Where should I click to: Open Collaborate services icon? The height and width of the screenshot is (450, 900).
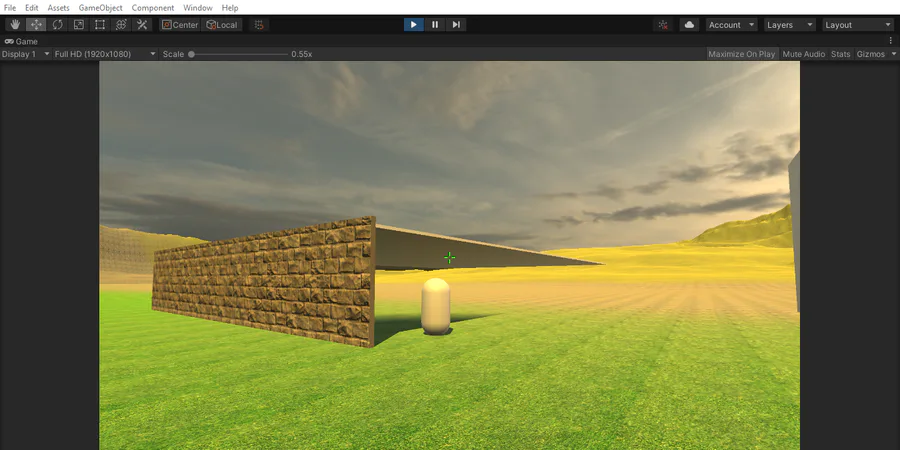pos(664,25)
